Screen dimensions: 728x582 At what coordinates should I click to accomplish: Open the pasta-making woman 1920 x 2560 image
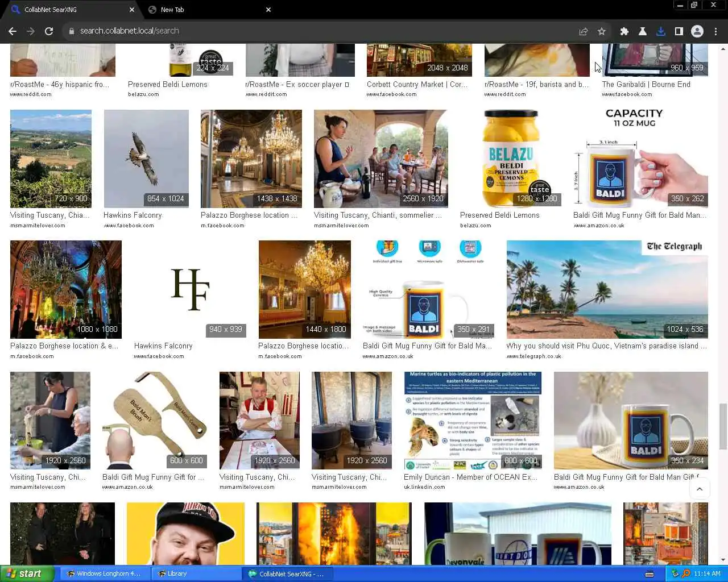click(50, 421)
